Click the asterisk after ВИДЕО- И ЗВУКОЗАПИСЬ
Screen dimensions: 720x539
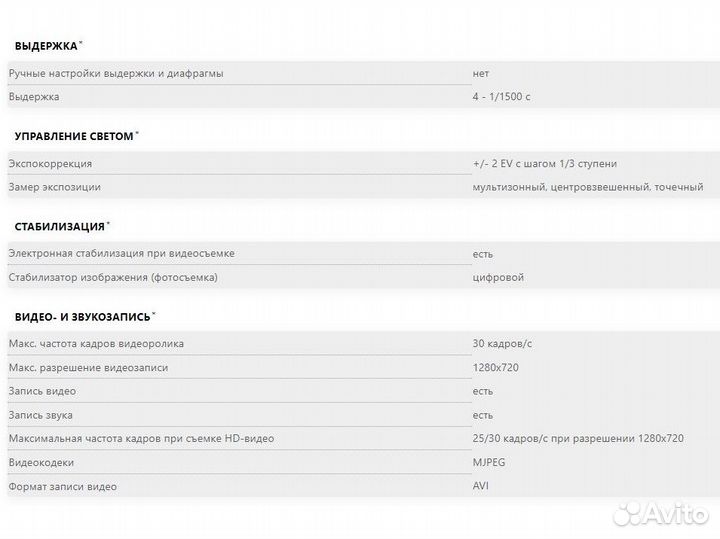coord(154,313)
